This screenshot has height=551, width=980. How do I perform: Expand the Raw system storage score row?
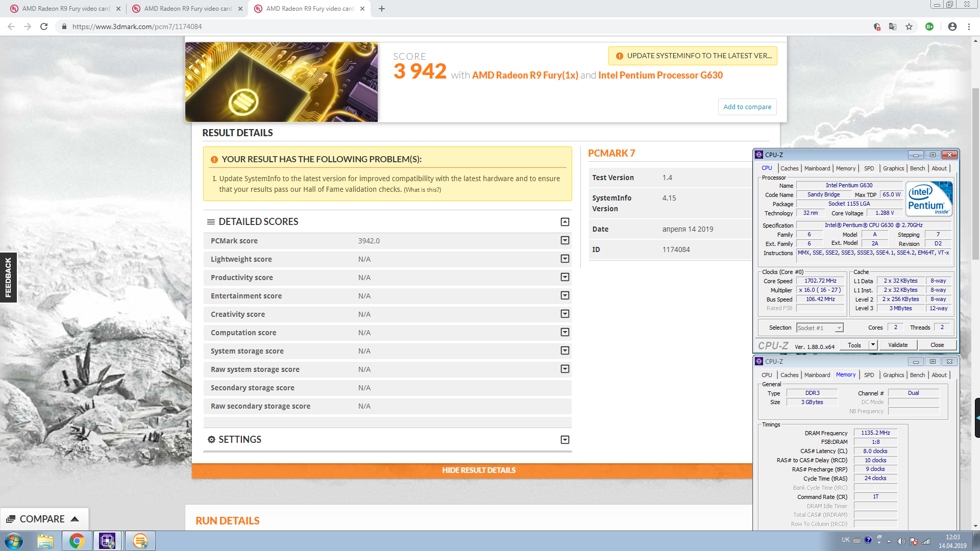coord(565,369)
